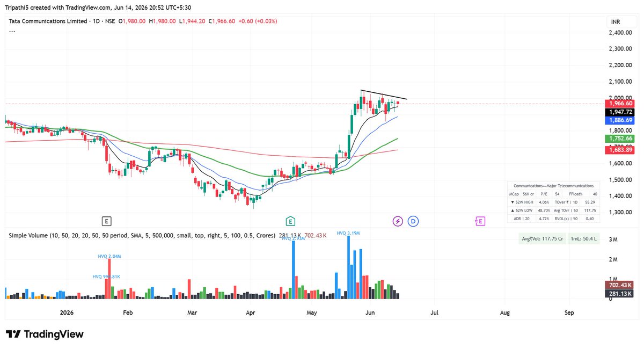The height and width of the screenshot is (349, 644).
Task: Click the Mar label on time axis
Action: tap(192, 312)
